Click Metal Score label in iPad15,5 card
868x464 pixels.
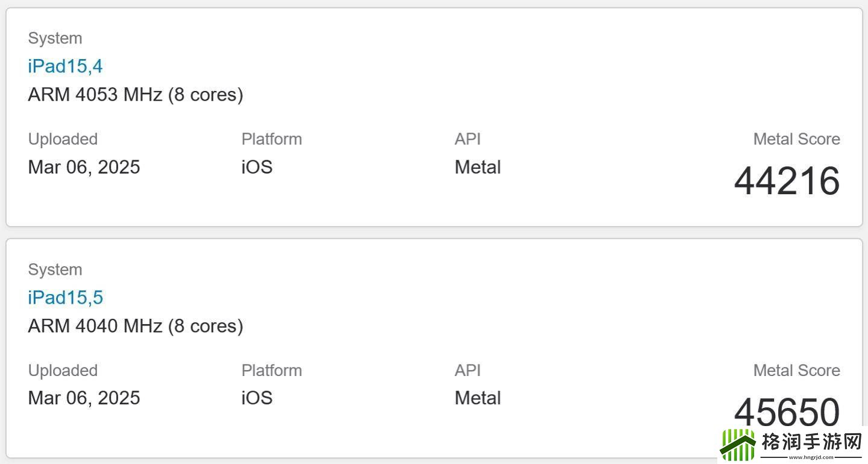point(796,371)
